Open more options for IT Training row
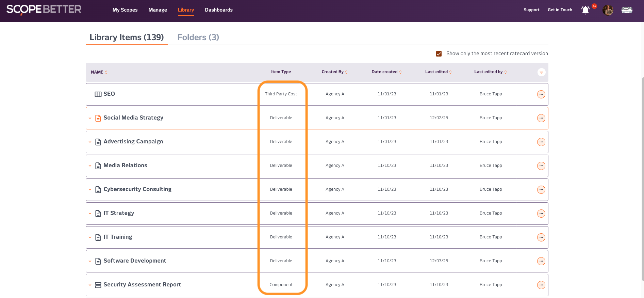 click(x=541, y=237)
